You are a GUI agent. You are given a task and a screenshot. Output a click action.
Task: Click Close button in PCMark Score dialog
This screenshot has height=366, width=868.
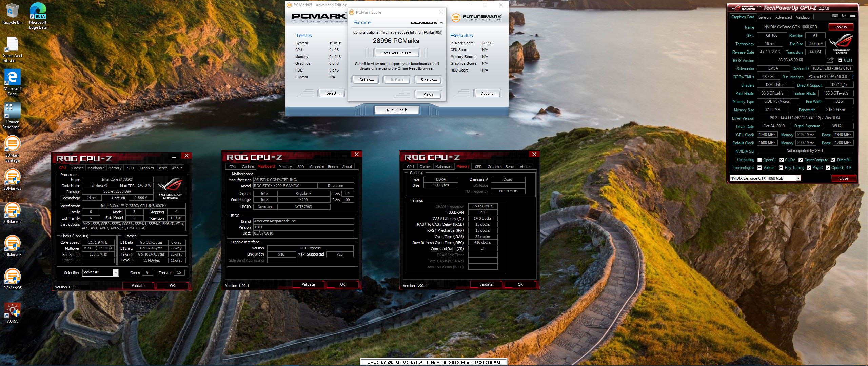[428, 95]
